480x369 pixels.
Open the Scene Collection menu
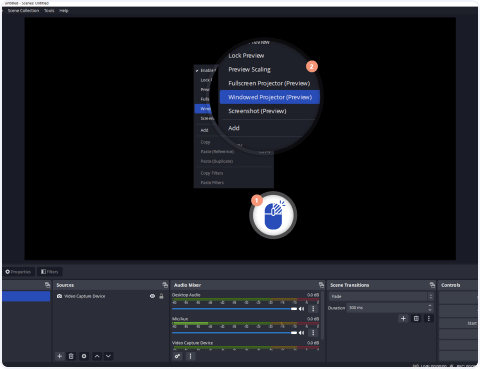click(x=23, y=11)
